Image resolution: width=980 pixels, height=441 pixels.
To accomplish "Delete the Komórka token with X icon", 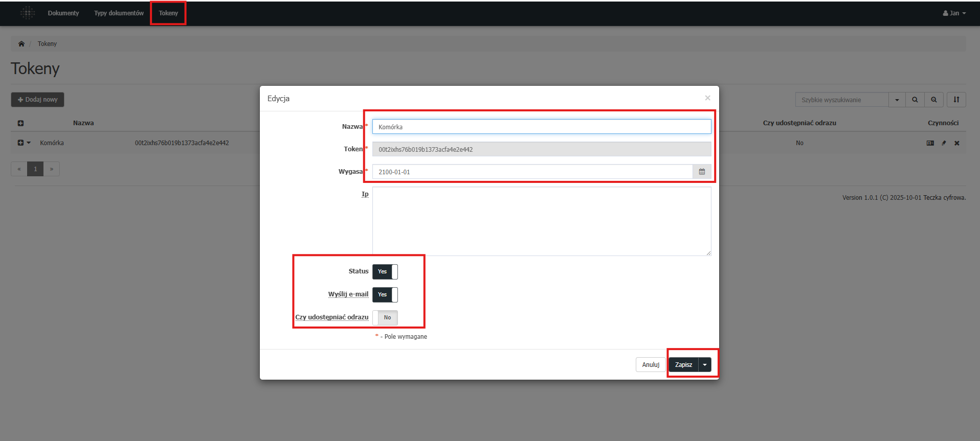I will (956, 143).
